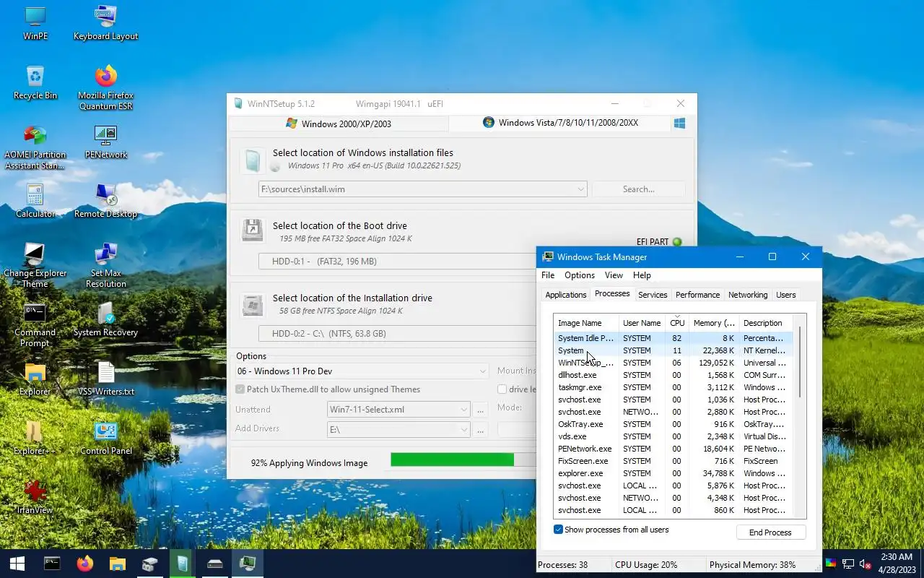The width and height of the screenshot is (924, 578).
Task: Expand the Add Drivers E:\ dropdown
Action: click(x=464, y=430)
